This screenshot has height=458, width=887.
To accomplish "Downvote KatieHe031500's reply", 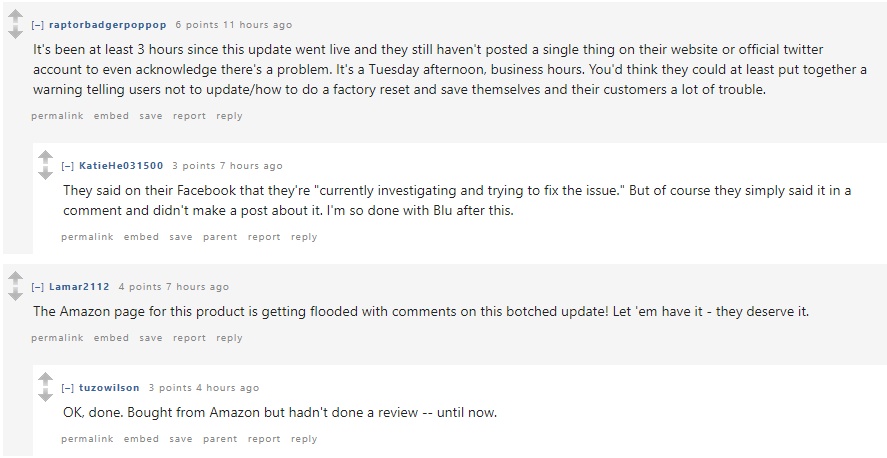I will coord(45,174).
